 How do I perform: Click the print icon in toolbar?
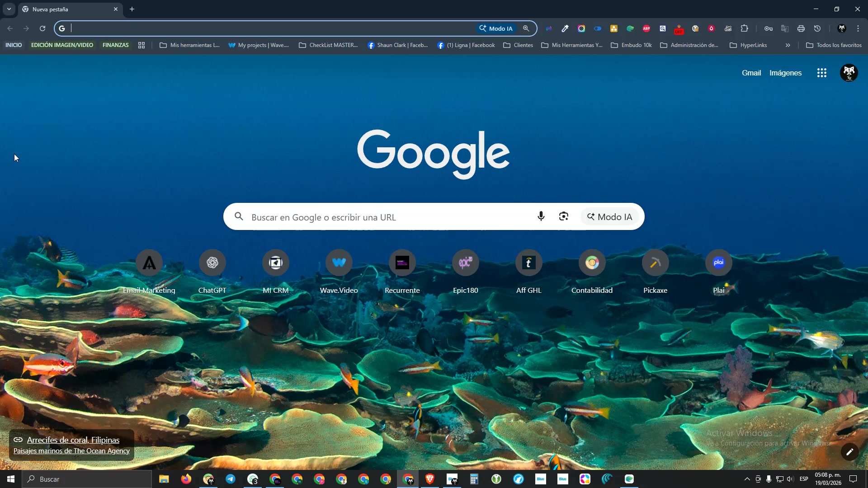[x=801, y=28]
